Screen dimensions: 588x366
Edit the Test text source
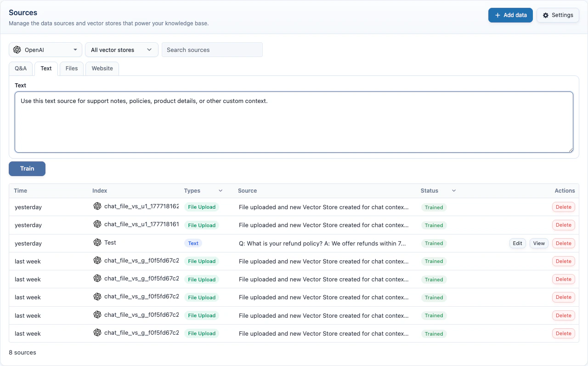(517, 243)
